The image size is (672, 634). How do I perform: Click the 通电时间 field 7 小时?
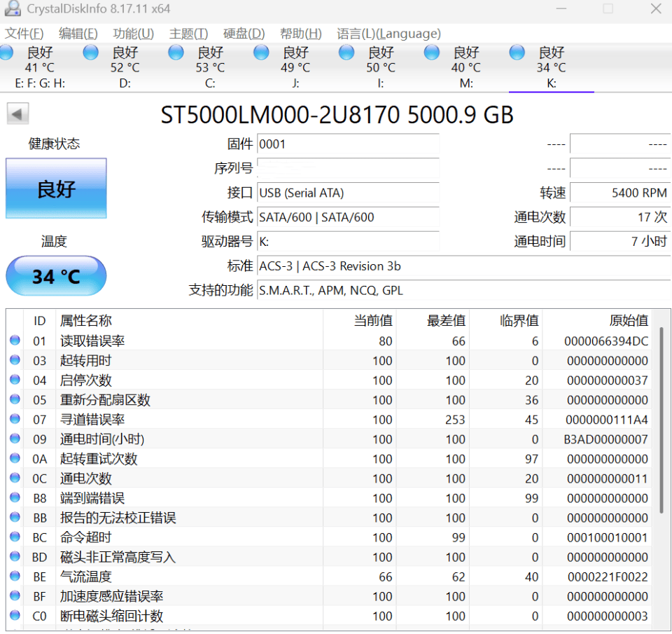619,242
